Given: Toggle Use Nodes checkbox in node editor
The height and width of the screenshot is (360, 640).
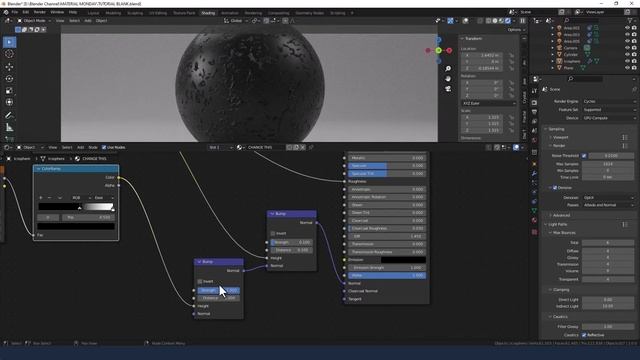Looking at the screenshot, I should tap(104, 147).
